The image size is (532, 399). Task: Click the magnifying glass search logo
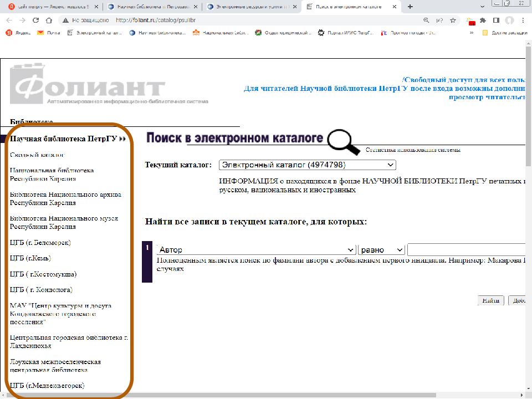(x=342, y=142)
